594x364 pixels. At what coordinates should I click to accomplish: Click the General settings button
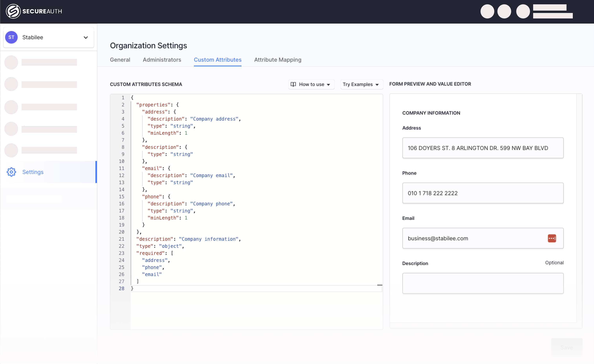pyautogui.click(x=120, y=59)
